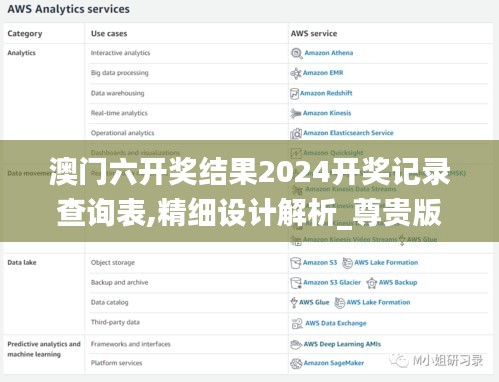The width and height of the screenshot is (499, 382).
Task: Open AWS Lake Formation link in Data catalog row
Action: 378,302
